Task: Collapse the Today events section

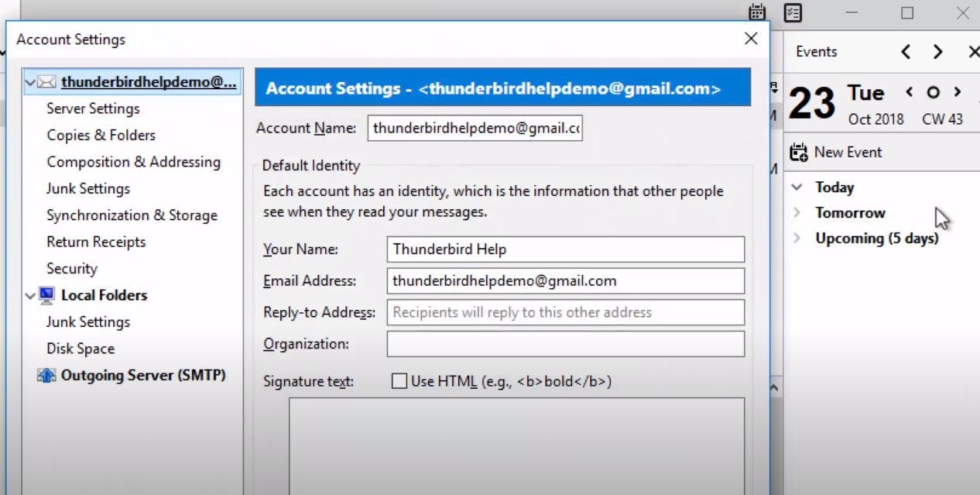Action: (797, 187)
